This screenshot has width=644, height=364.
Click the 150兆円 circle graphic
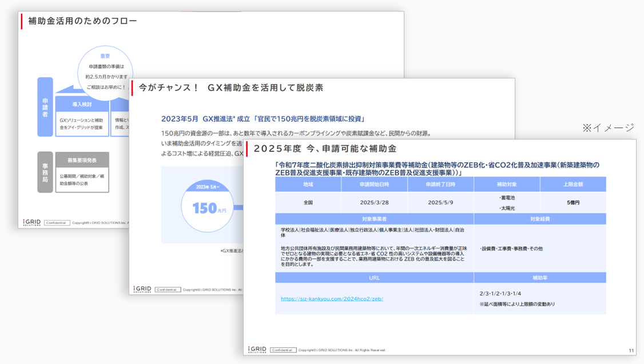coord(207,207)
